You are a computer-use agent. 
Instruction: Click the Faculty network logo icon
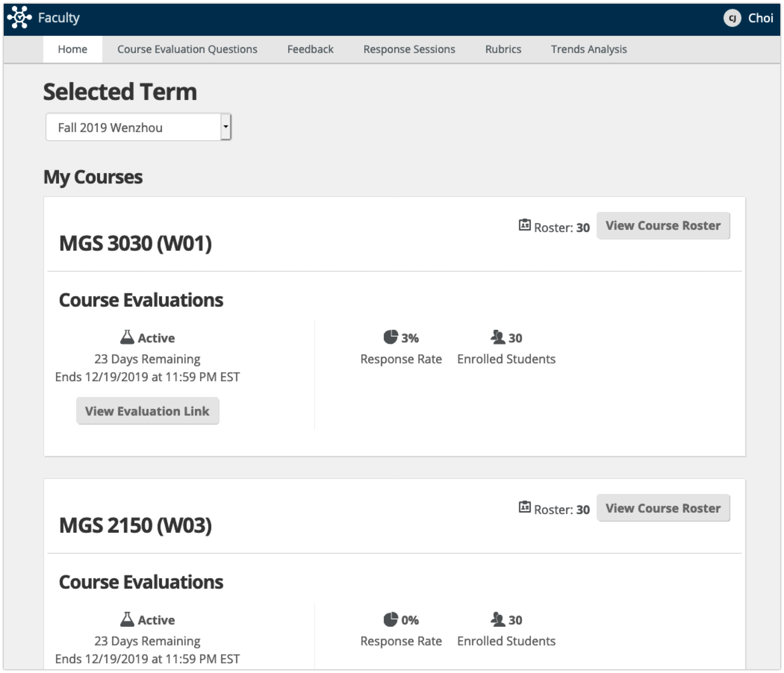click(20, 18)
